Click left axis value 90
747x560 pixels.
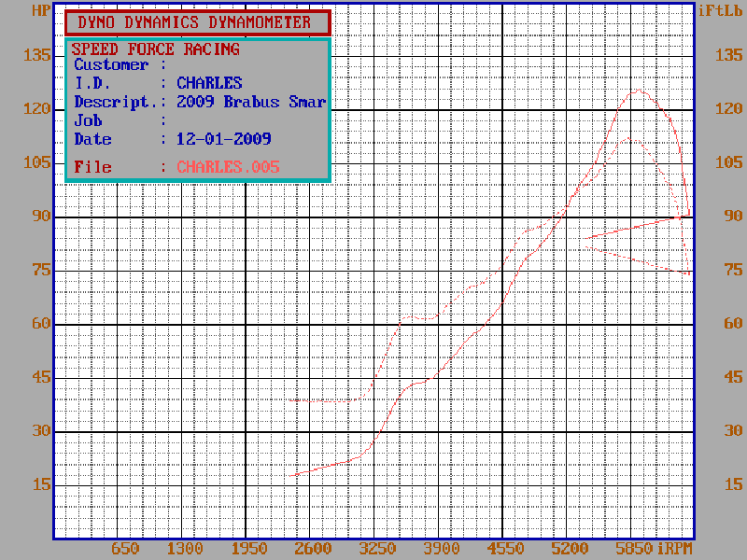click(x=41, y=217)
